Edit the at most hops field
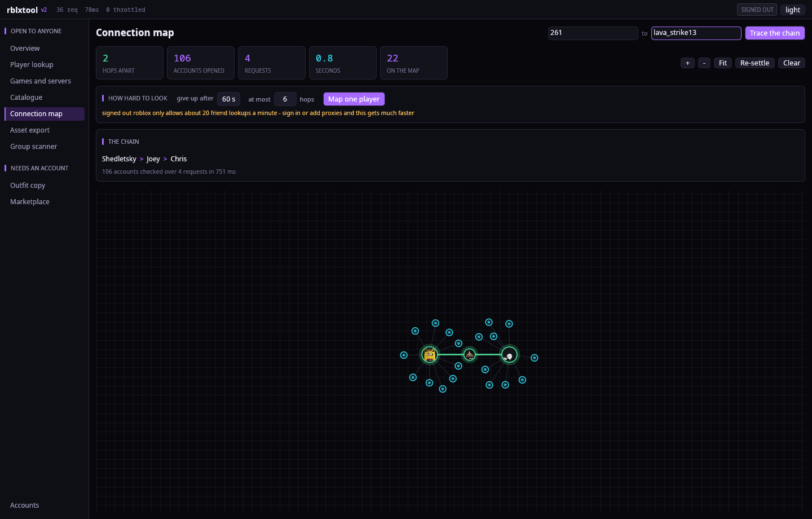812x519 pixels. [x=285, y=99]
